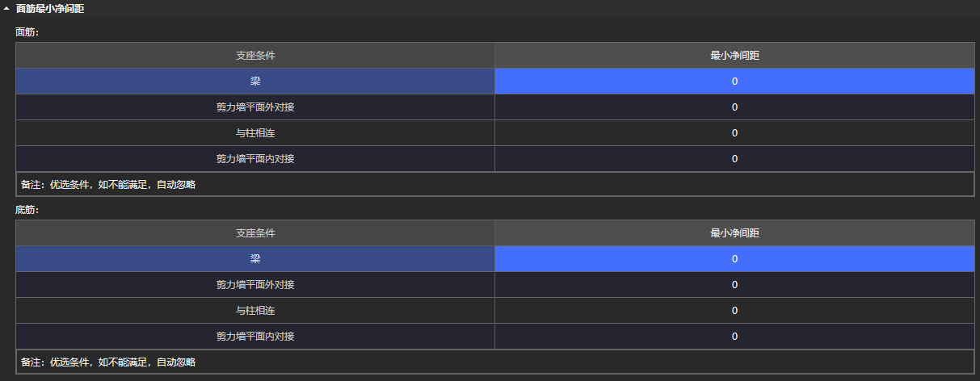
Task: Click the 最小净间距 header in 底筋 table
Action: (x=734, y=233)
